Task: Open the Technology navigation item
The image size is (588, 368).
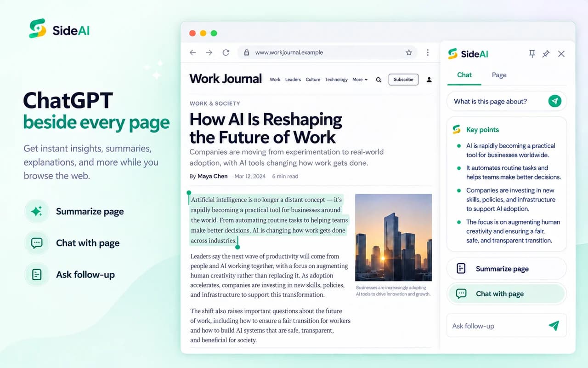Action: pos(336,80)
